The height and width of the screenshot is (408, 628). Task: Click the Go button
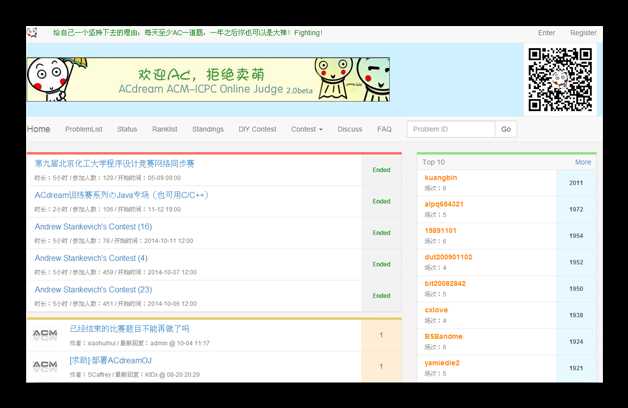[x=506, y=129]
